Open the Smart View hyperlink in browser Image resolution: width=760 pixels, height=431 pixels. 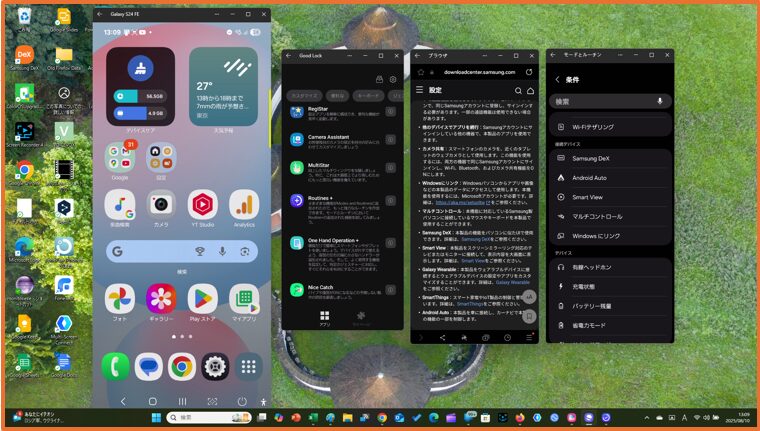point(473,261)
